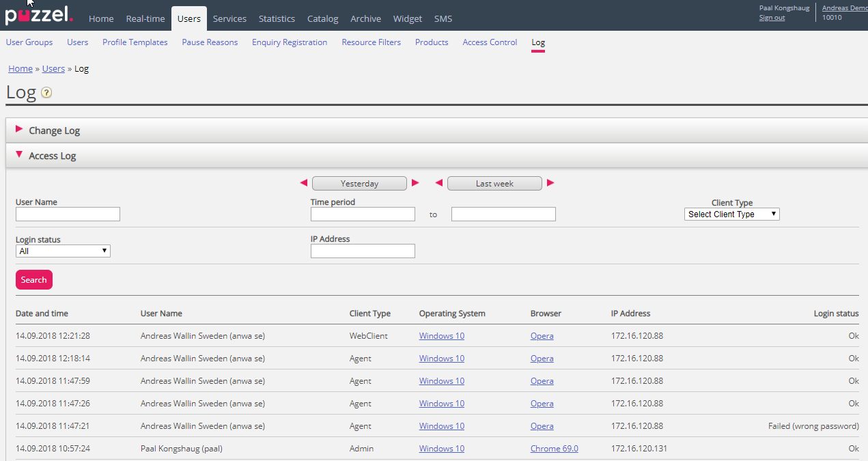Expand the Change Log section

pos(55,130)
